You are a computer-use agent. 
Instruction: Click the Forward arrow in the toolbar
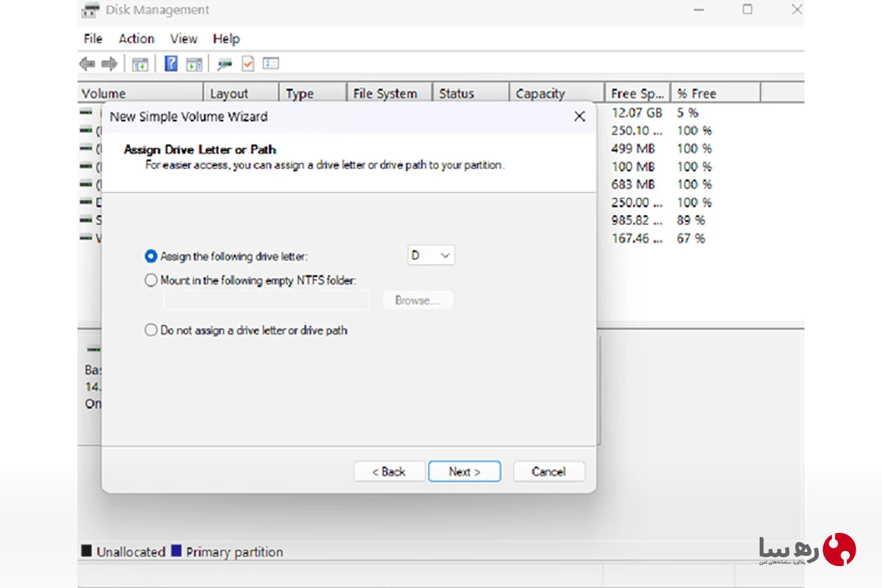click(x=109, y=64)
